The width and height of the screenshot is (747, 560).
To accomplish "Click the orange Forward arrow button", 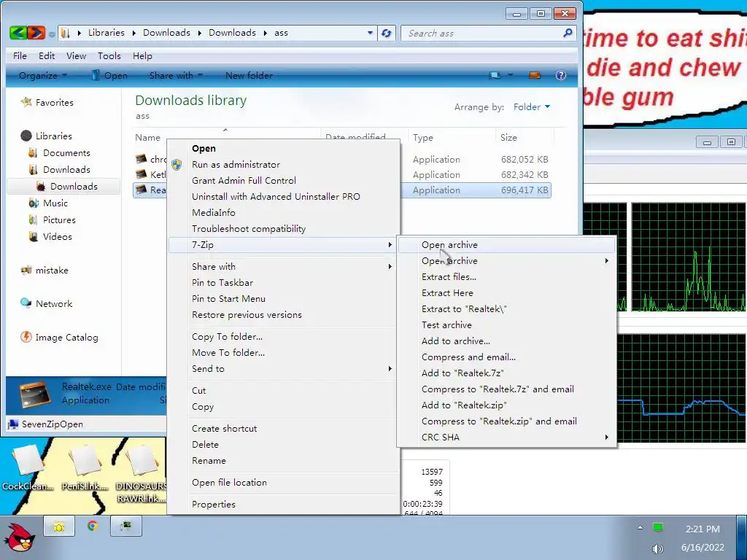I will pyautogui.click(x=36, y=33).
